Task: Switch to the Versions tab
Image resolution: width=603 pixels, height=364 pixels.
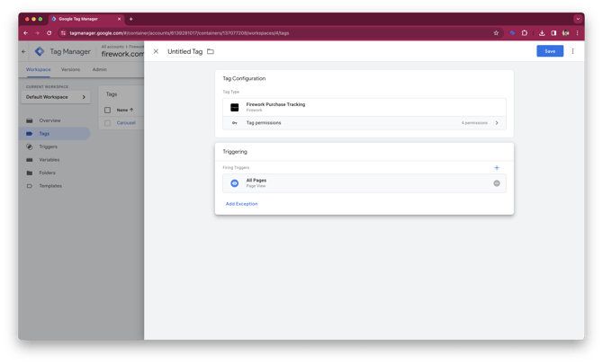Action: pyautogui.click(x=70, y=69)
